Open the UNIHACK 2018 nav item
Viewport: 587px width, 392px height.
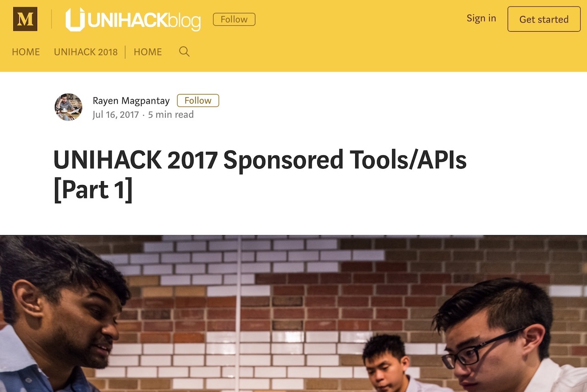coord(86,52)
